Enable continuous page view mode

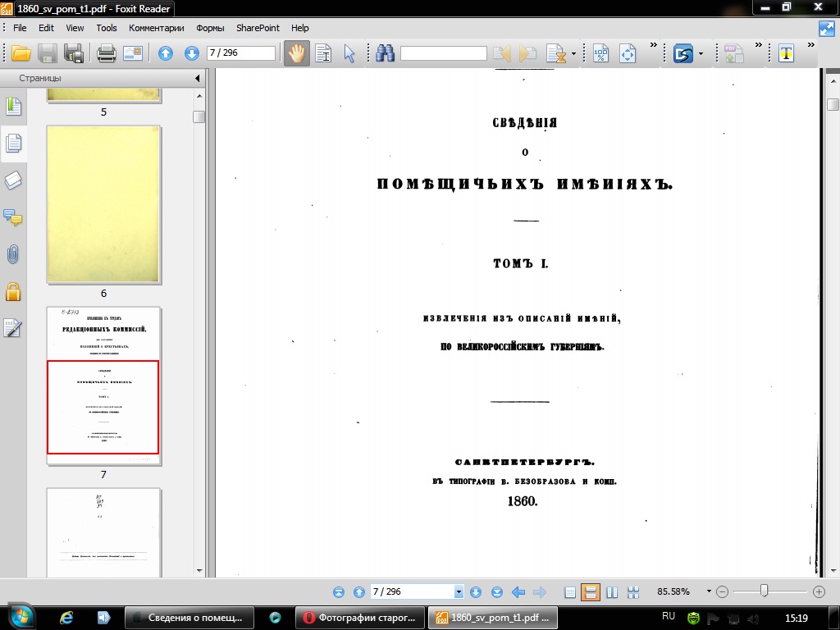(x=591, y=592)
